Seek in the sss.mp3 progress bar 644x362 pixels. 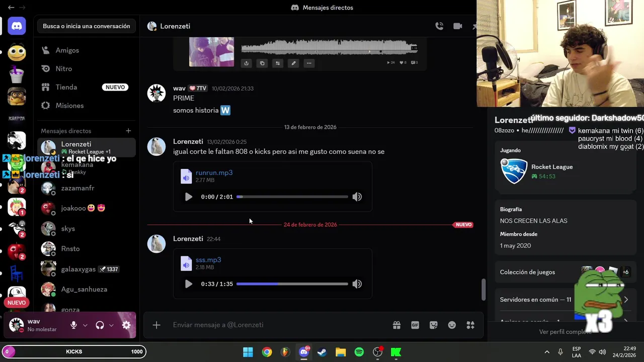click(x=292, y=284)
